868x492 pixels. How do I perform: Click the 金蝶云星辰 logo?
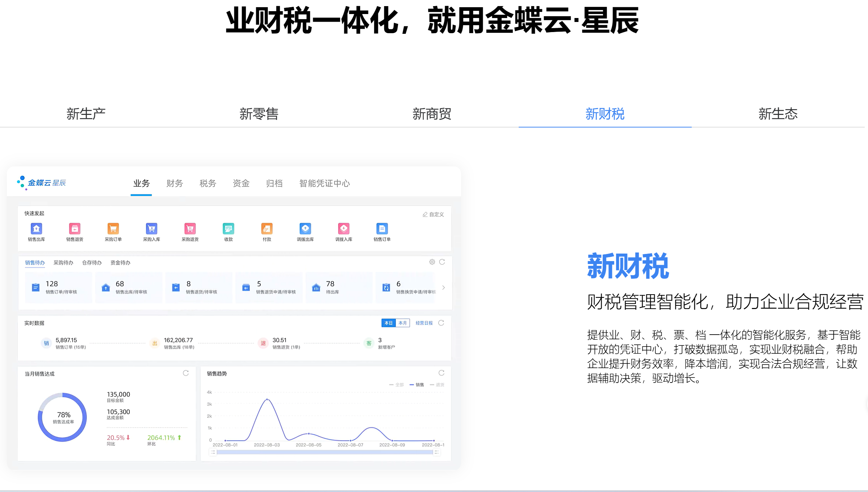tap(41, 183)
